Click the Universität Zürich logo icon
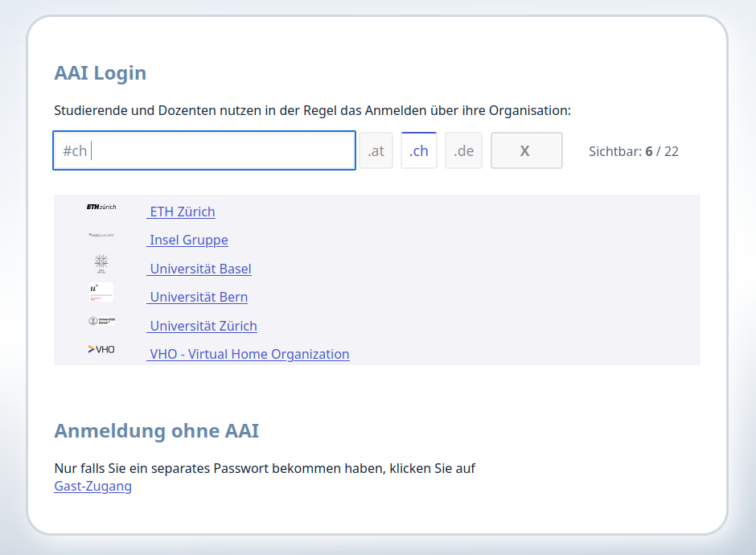Viewport: 756px width, 555px height. [101, 321]
